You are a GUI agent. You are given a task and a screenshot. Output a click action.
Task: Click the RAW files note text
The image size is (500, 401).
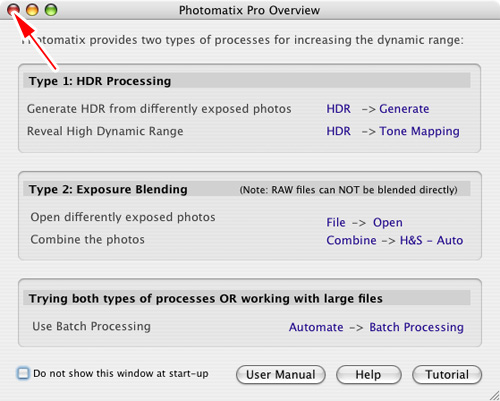pos(348,190)
